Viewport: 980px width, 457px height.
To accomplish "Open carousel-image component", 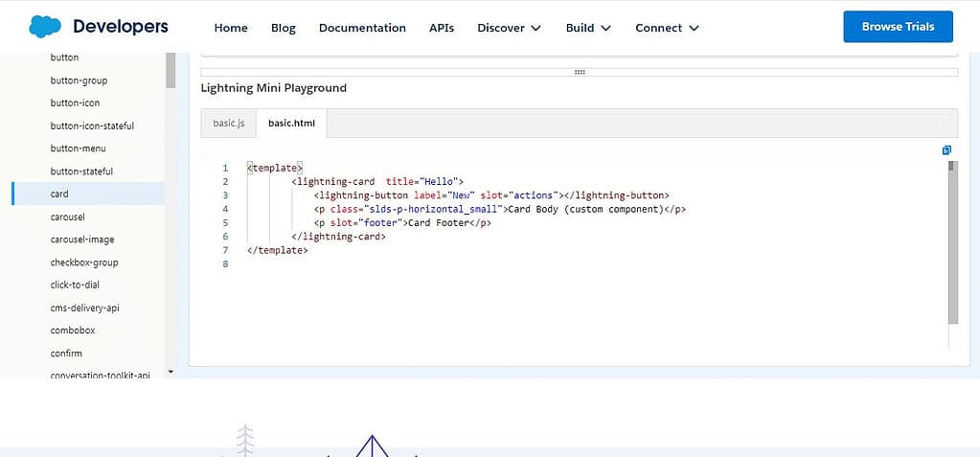I will pos(81,240).
